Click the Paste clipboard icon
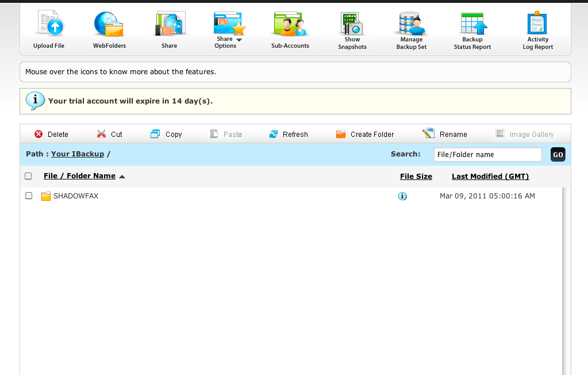Screen dimensions: 588x375 214,133
